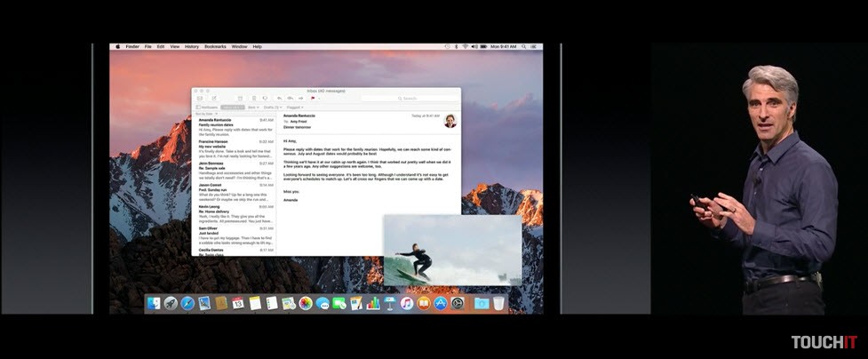Click the compose new message icon

click(214, 99)
